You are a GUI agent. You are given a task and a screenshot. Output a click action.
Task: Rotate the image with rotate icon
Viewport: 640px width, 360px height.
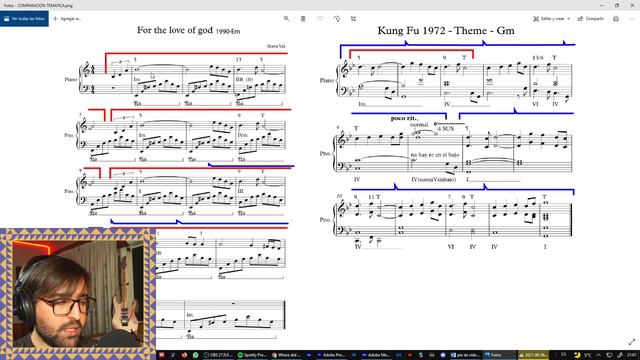point(337,19)
